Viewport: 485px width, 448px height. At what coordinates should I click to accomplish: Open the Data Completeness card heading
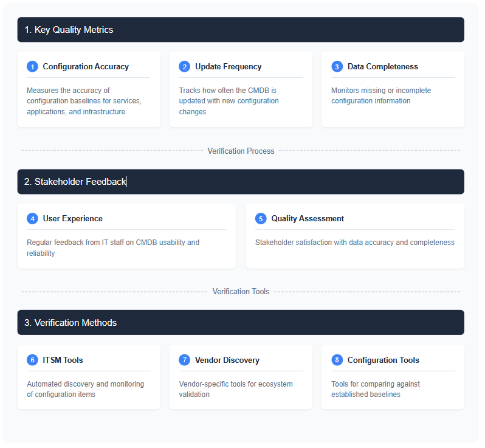coord(383,67)
